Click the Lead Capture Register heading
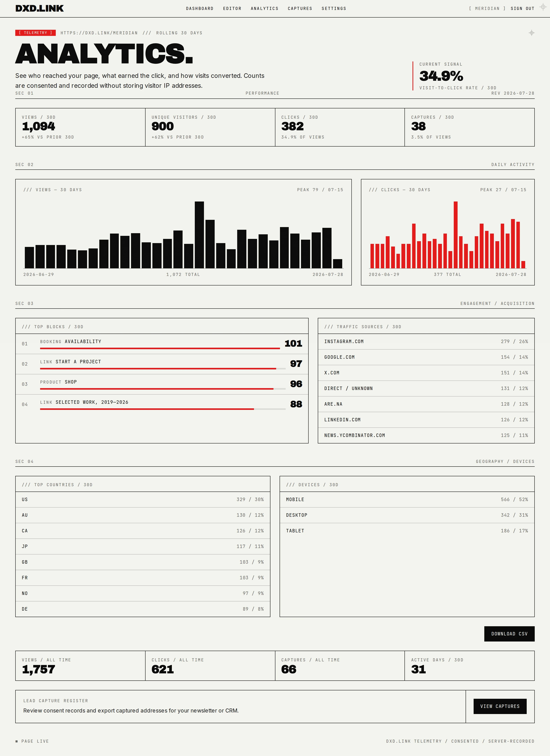This screenshot has width=550, height=756. 56,701
